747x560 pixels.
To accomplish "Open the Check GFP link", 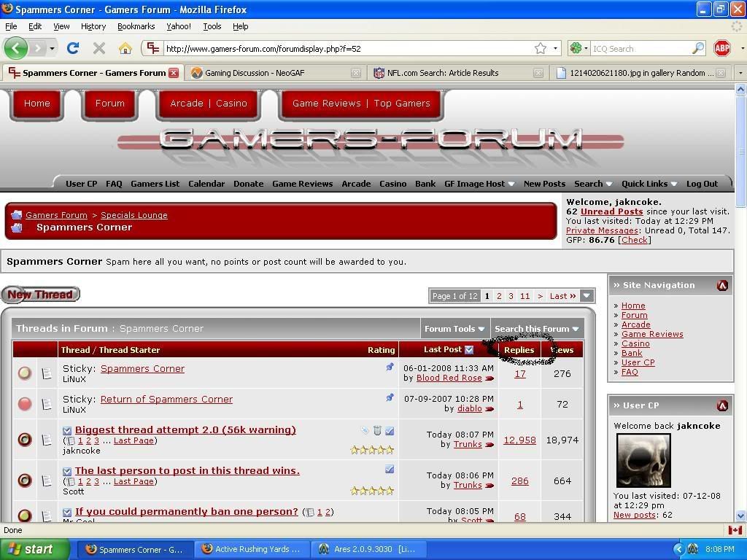I will [634, 240].
